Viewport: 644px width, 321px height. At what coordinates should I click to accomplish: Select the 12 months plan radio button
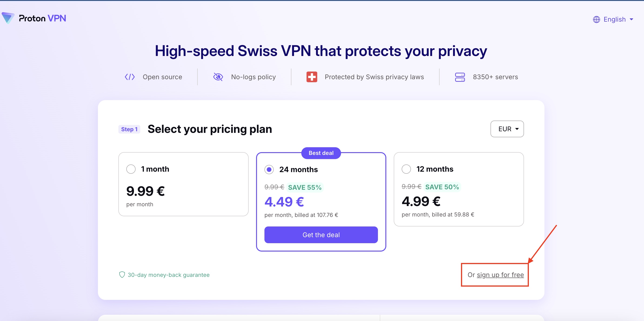pos(406,169)
